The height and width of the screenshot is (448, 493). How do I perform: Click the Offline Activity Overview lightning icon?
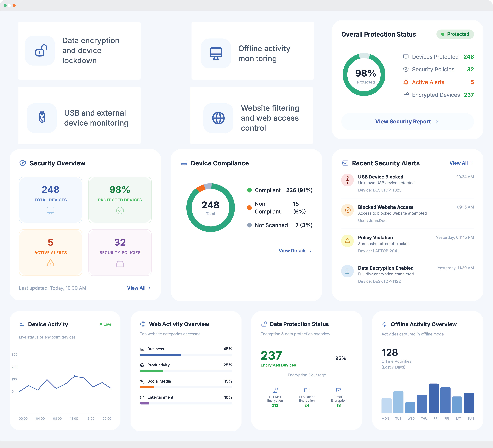(385, 324)
